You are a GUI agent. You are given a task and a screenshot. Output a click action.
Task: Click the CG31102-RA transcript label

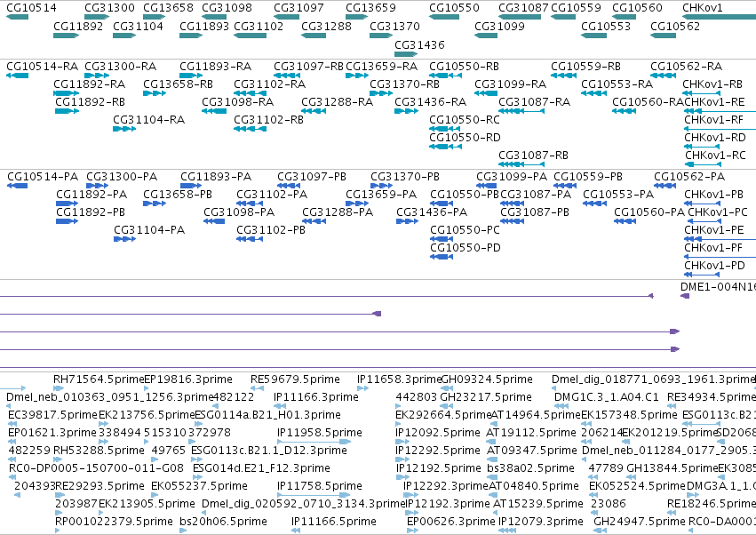pos(269,84)
